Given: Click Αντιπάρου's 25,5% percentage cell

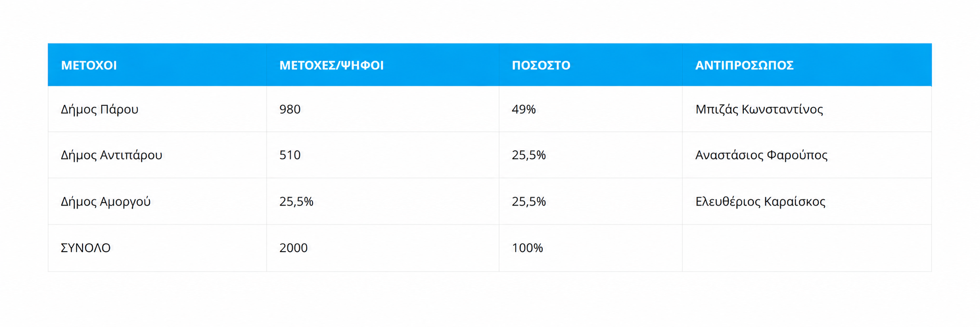Looking at the screenshot, I should click(x=528, y=155).
